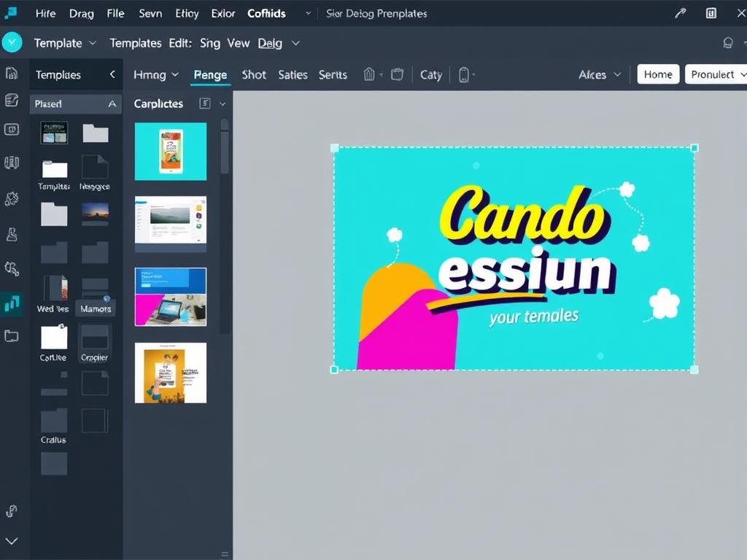
Task: Click the Deig underlined link
Action: pos(270,43)
